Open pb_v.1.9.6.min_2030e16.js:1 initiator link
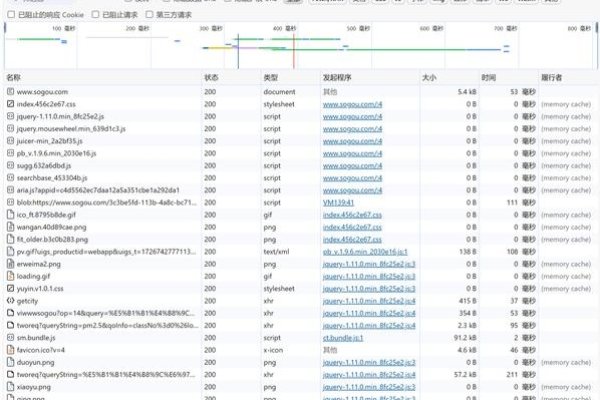600x400 pixels. point(365,251)
